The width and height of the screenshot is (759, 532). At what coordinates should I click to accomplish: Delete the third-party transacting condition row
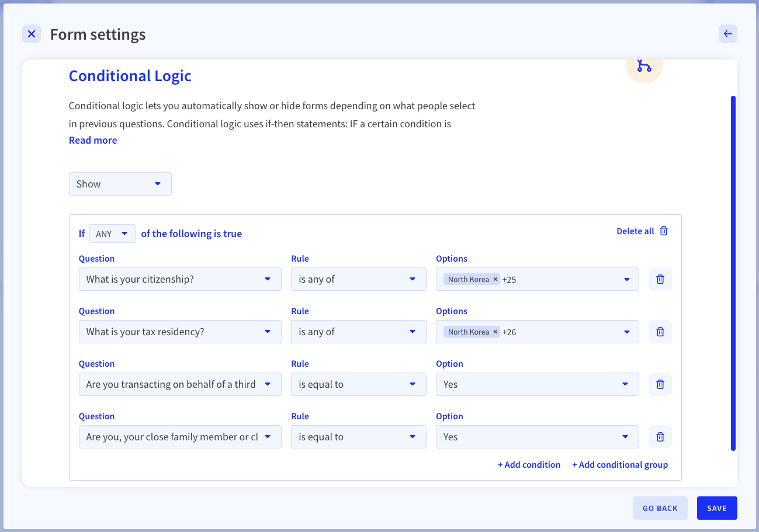660,384
